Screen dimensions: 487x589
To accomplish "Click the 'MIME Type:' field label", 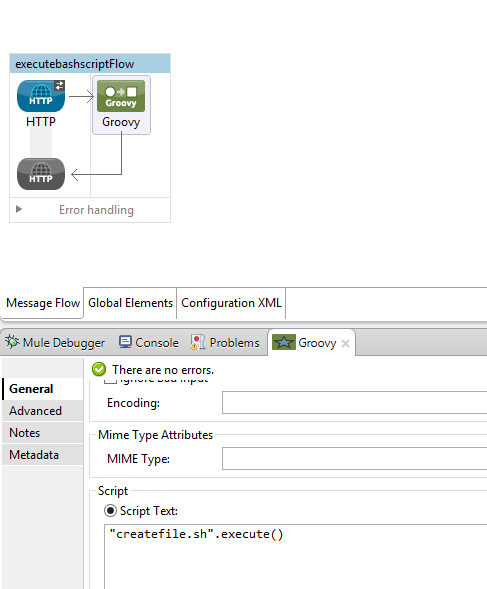I will pos(138,459).
